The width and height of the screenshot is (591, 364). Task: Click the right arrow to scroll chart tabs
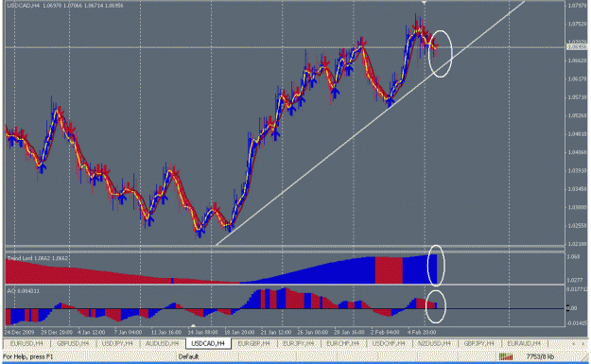(583, 343)
